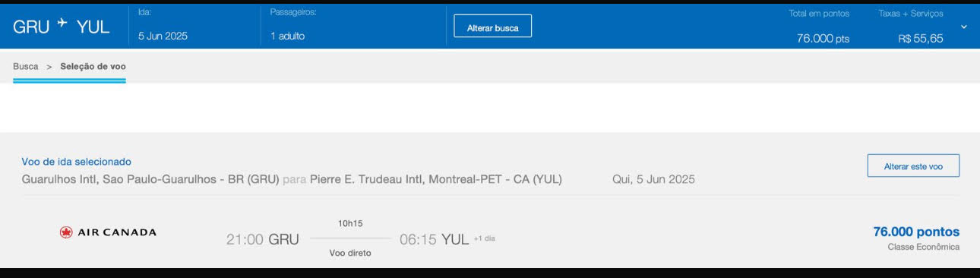Click the Ida date 5 Jun 2025
The width and height of the screenshot is (980, 278).
(163, 36)
